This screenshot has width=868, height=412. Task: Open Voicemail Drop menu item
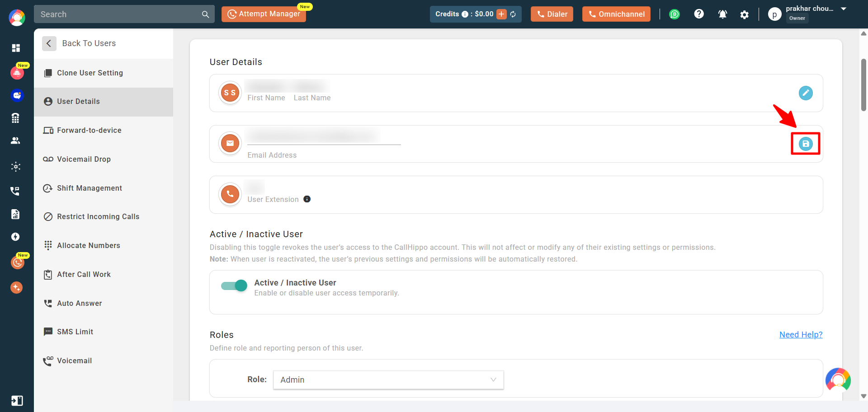pyautogui.click(x=104, y=159)
